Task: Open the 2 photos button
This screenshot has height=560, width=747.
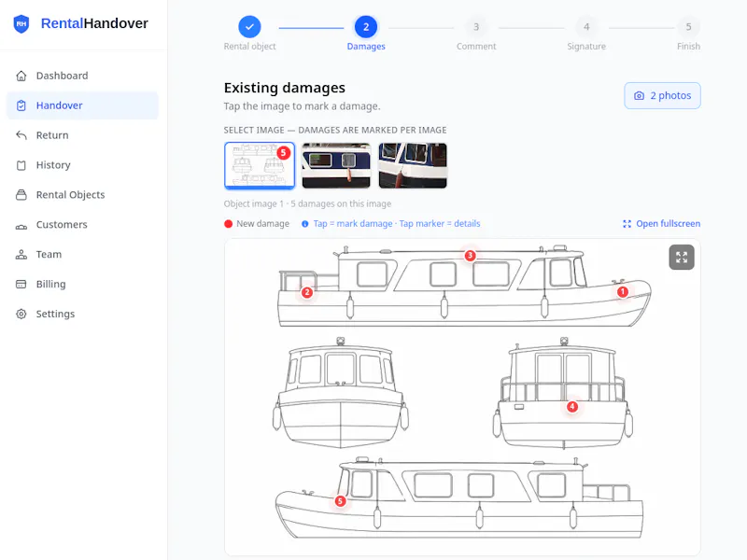Action: [x=663, y=96]
